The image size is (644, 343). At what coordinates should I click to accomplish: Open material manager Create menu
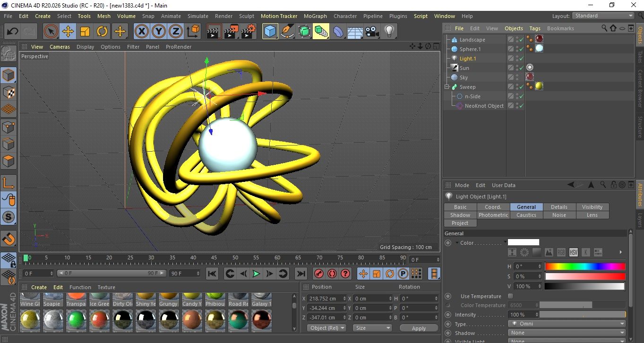pos(39,287)
